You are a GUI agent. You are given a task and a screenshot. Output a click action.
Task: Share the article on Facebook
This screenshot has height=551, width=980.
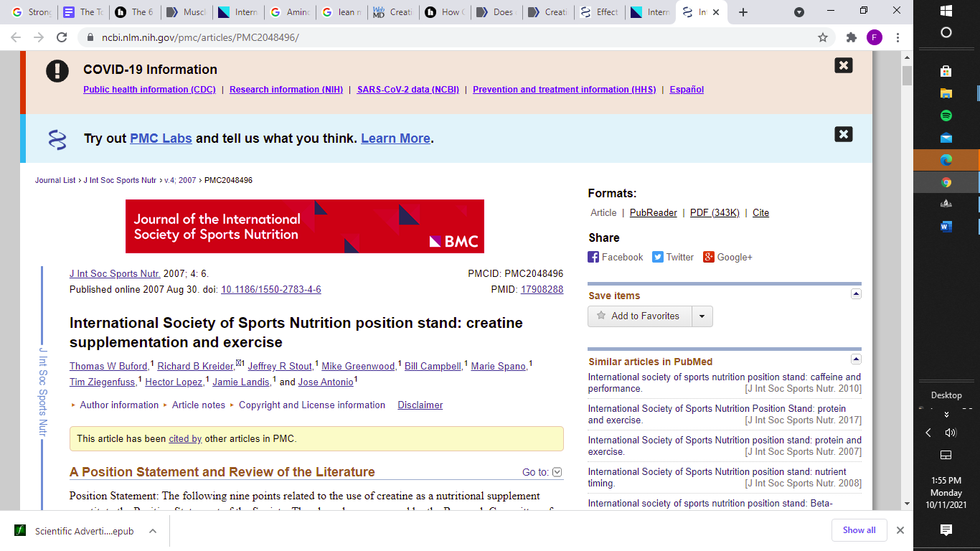[616, 257]
